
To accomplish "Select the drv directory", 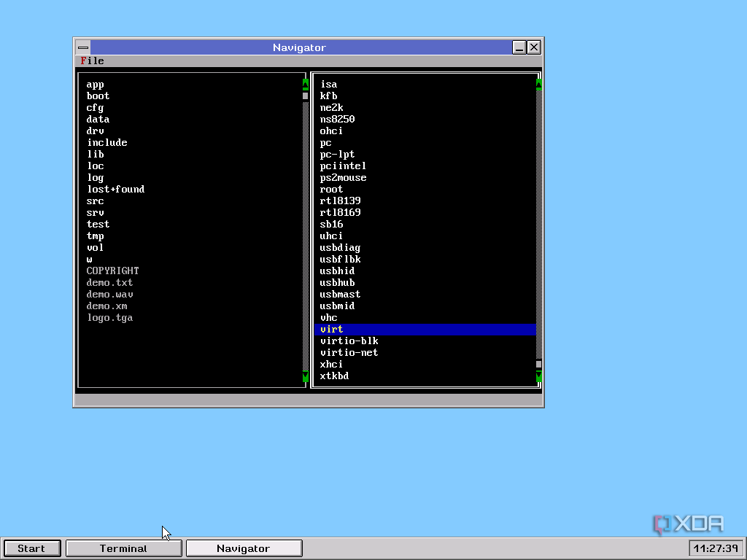I will coord(96,131).
